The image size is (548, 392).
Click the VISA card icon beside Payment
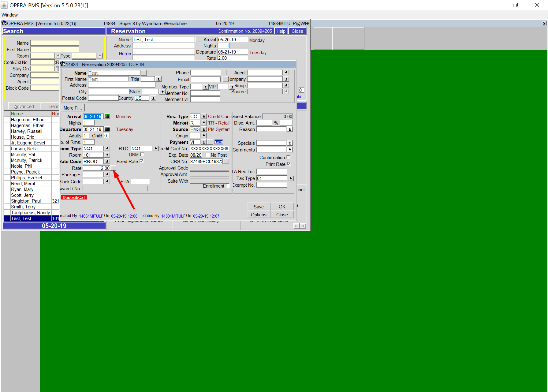tap(218, 142)
